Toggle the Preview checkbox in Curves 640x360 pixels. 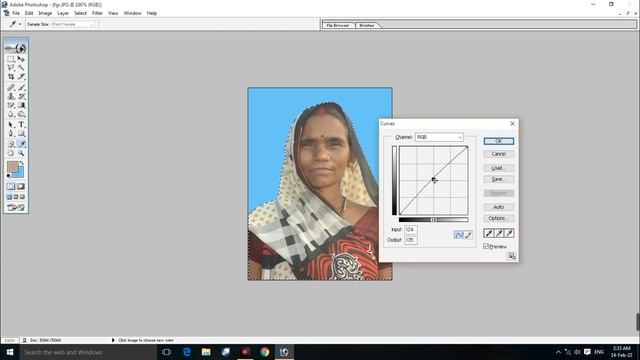point(486,246)
